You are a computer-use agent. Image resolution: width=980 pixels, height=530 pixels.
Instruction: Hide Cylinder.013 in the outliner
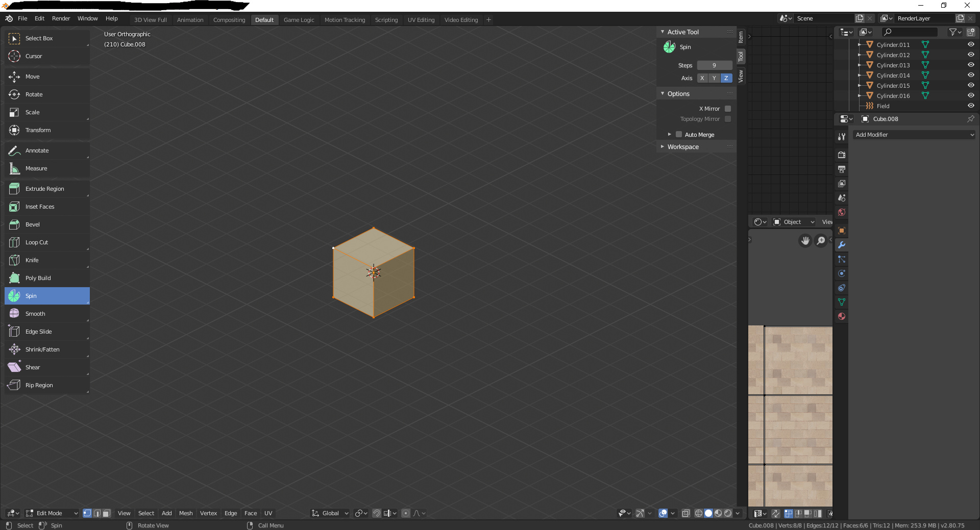970,65
